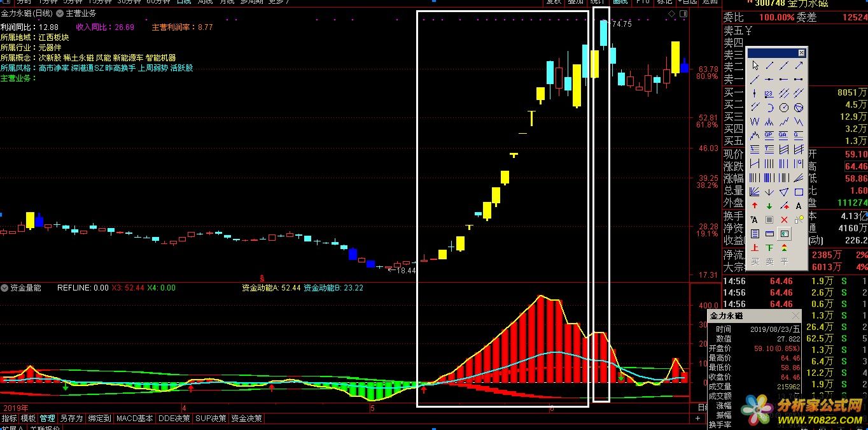
Task: Click the 平 button in drawing palette
Action: click(784, 261)
